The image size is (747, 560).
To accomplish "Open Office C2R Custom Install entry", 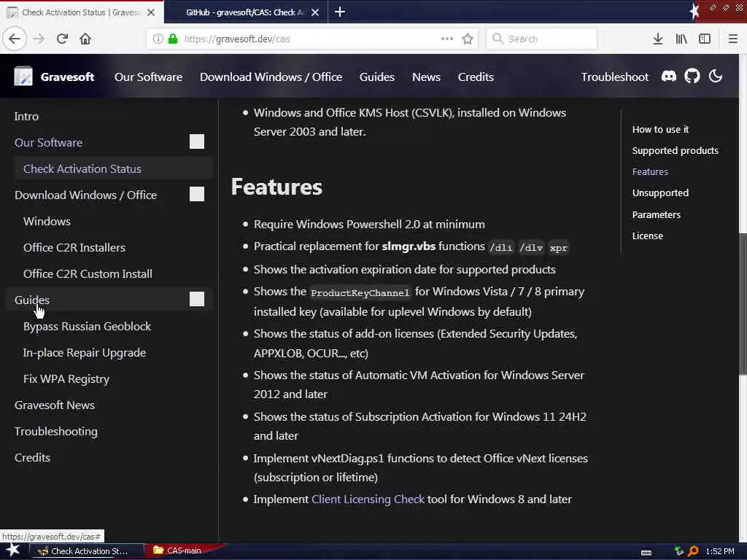I will (88, 274).
